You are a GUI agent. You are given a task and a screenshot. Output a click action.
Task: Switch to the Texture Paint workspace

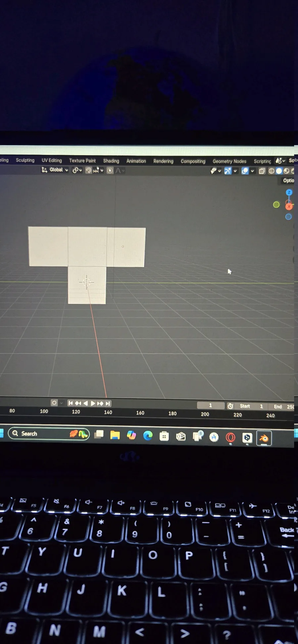coord(82,161)
